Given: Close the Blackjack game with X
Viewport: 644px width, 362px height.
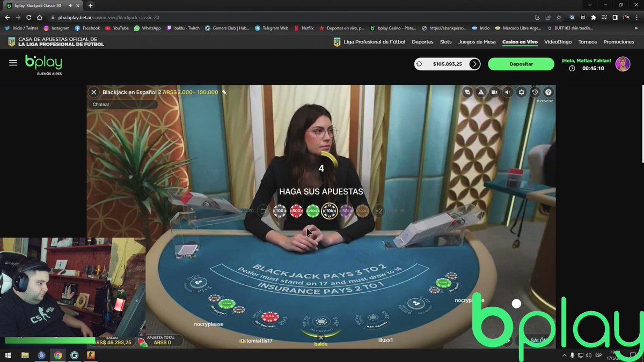Looking at the screenshot, I should [94, 92].
